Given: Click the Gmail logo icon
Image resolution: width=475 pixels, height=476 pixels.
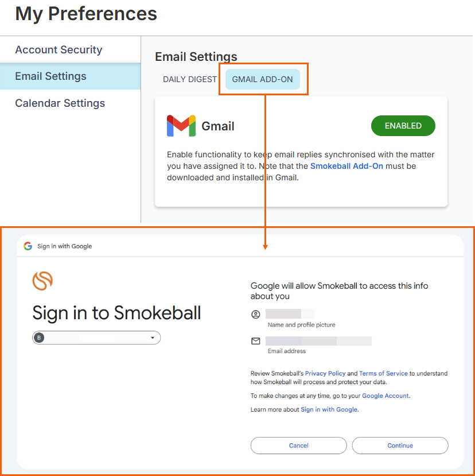Looking at the screenshot, I should 181,126.
